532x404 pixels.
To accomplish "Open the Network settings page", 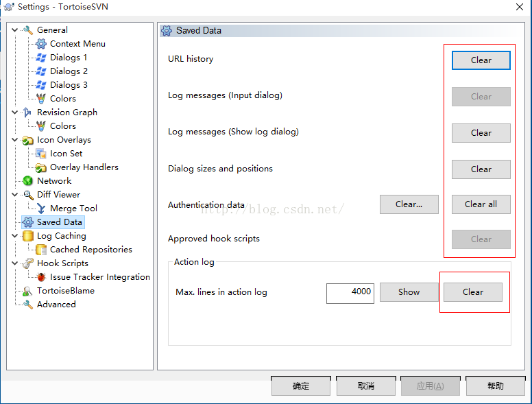I will click(54, 181).
